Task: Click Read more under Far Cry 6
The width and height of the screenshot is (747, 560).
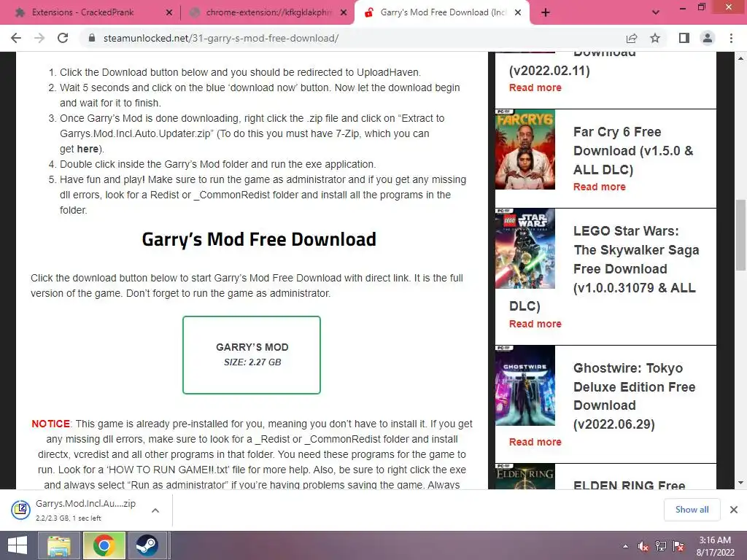Action: tap(600, 187)
